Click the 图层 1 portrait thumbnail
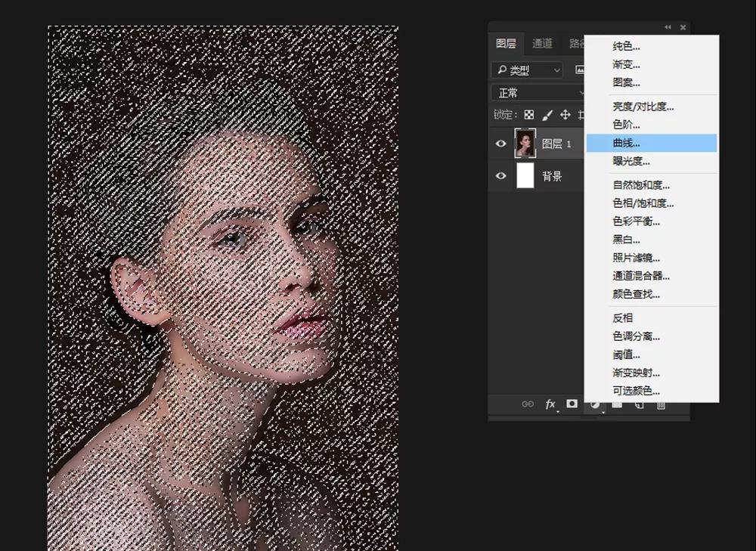 [525, 143]
